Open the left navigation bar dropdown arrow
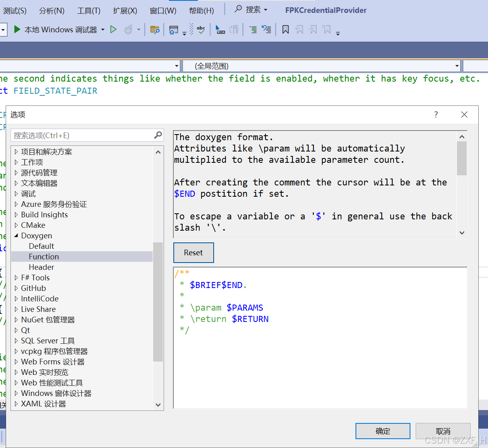The height and width of the screenshot is (448, 488). (177, 66)
